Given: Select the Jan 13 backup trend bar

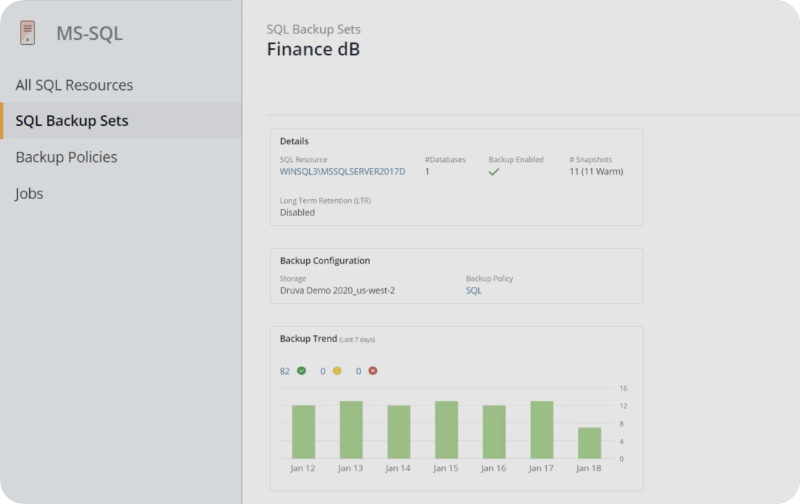Looking at the screenshot, I should click(351, 430).
